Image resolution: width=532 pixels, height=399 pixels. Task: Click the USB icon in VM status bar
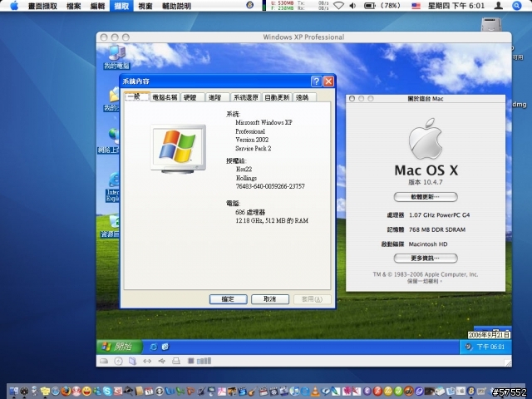pyautogui.click(x=161, y=361)
